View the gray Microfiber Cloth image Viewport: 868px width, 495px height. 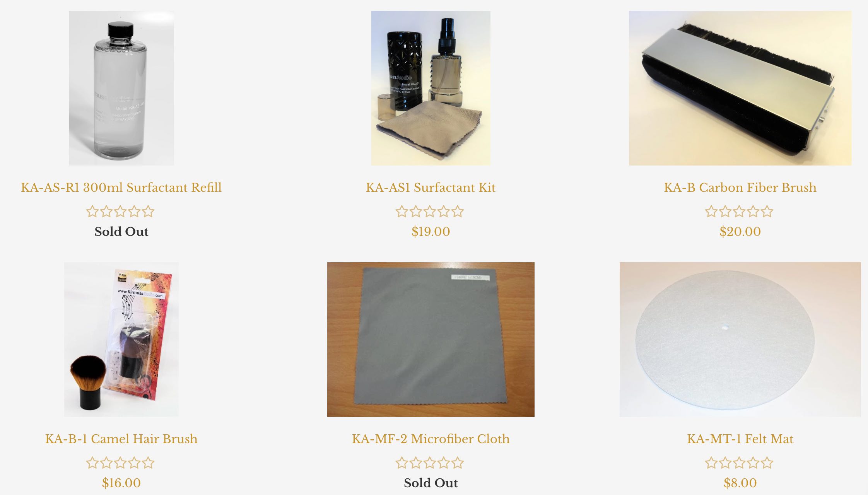click(x=431, y=340)
